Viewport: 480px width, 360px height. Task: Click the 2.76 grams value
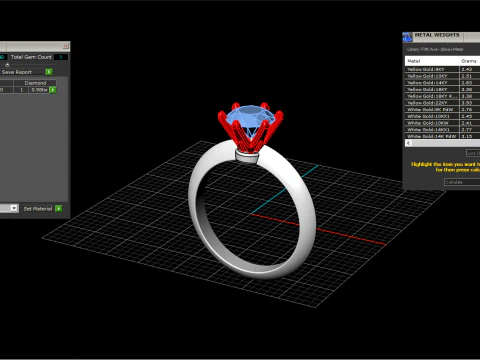[467, 109]
